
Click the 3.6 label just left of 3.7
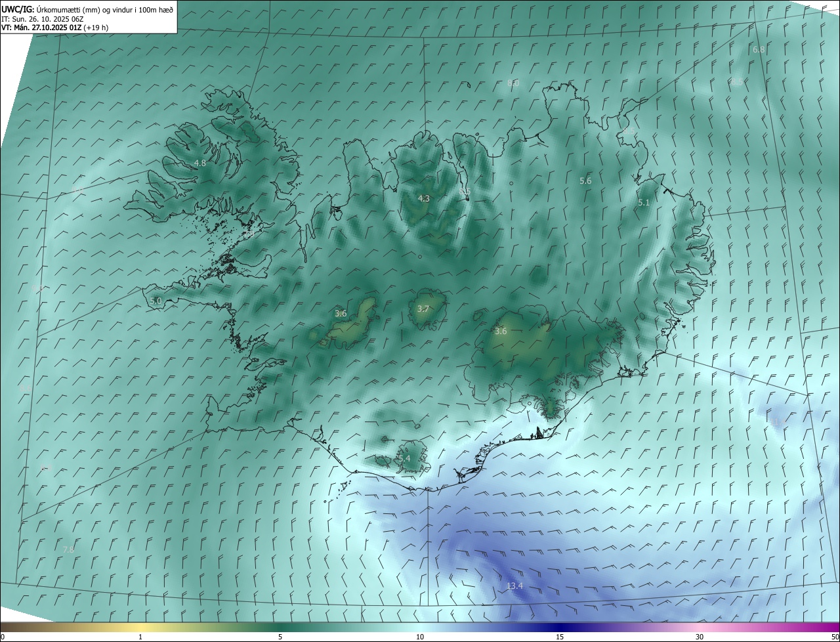pos(341,314)
